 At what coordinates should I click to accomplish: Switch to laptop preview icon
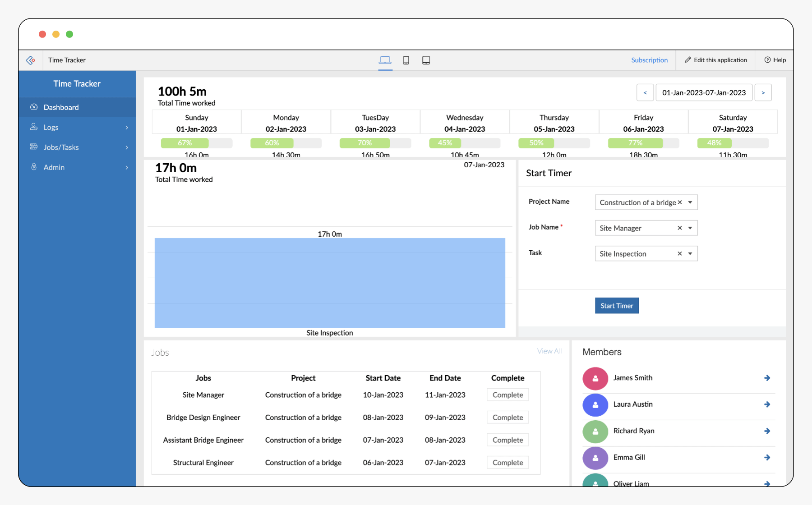(385, 60)
